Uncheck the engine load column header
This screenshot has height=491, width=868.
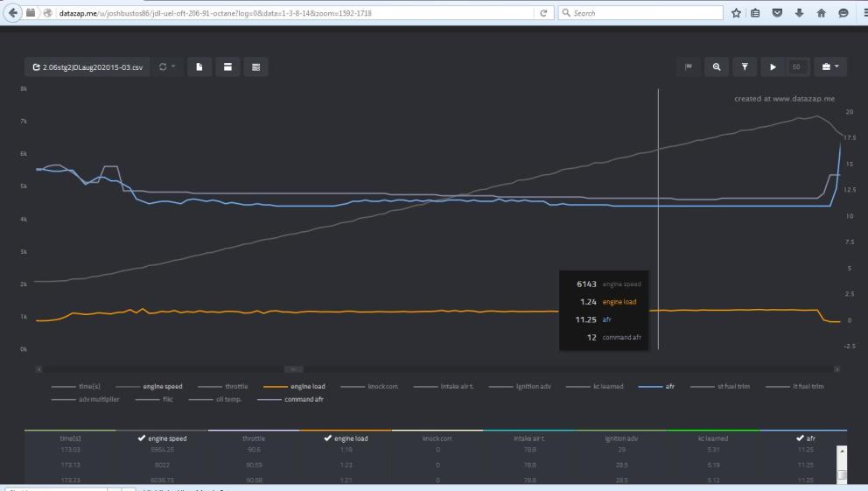pyautogui.click(x=346, y=438)
